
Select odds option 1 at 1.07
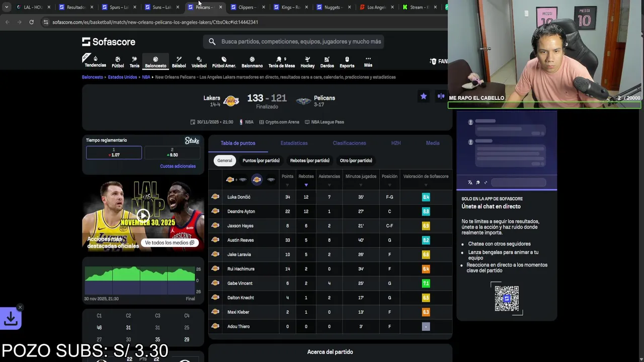pyautogui.click(x=114, y=152)
